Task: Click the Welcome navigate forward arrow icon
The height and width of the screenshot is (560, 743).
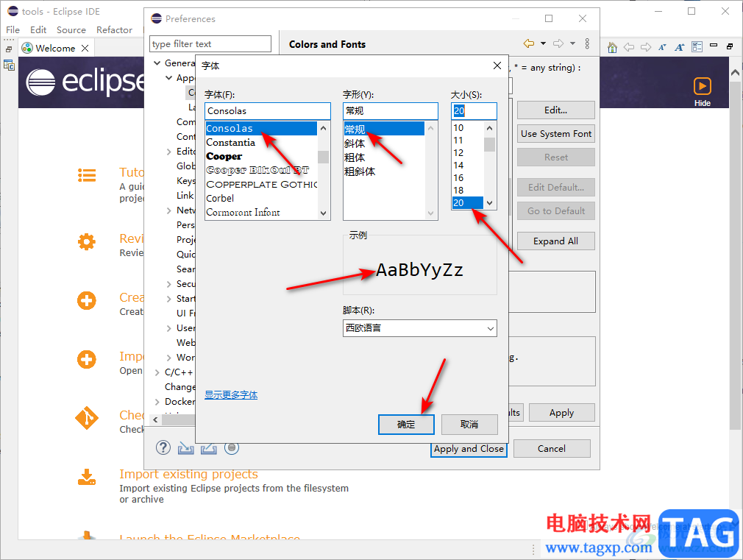Action: pyautogui.click(x=646, y=47)
